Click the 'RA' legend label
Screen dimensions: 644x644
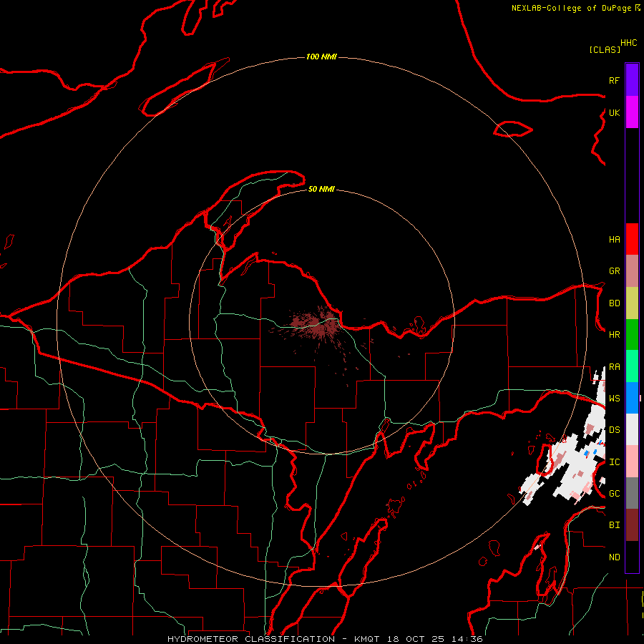(x=614, y=367)
